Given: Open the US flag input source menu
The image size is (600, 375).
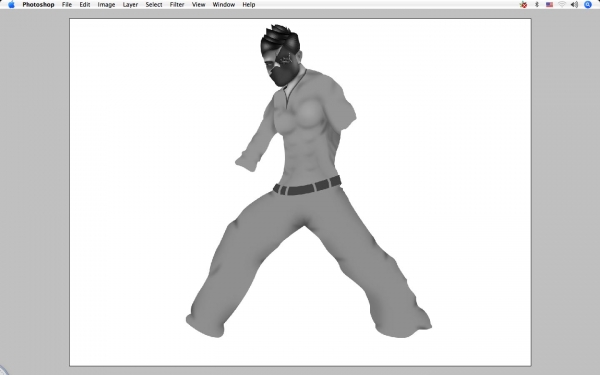Looking at the screenshot, I should 549,5.
